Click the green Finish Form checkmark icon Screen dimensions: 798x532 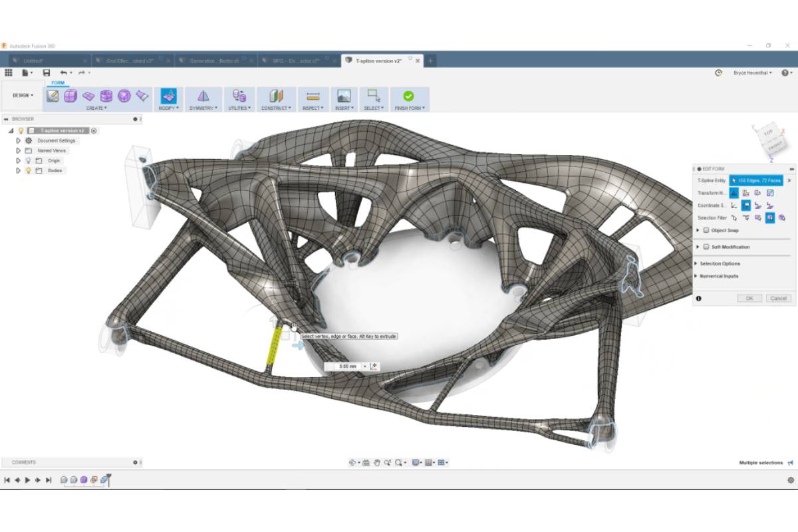[x=410, y=94]
